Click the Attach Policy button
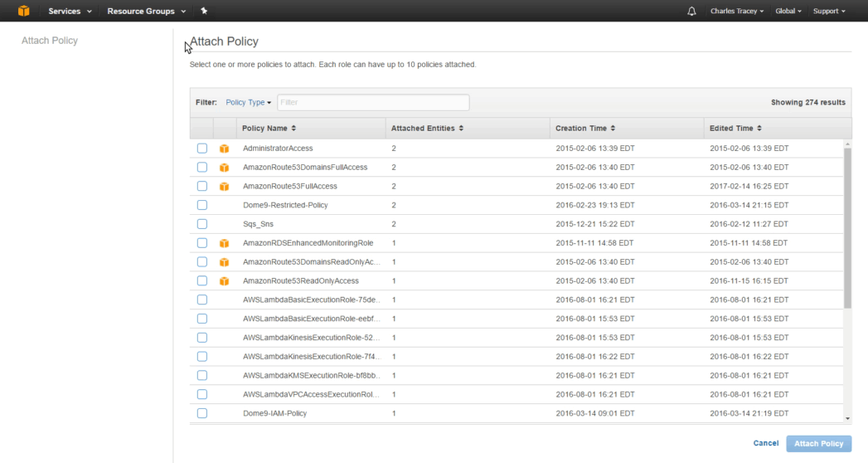The width and height of the screenshot is (868, 463). point(819,444)
